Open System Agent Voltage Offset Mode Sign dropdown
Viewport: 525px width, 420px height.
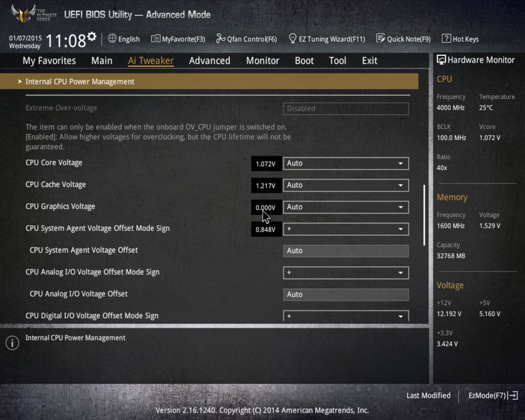[x=346, y=229]
